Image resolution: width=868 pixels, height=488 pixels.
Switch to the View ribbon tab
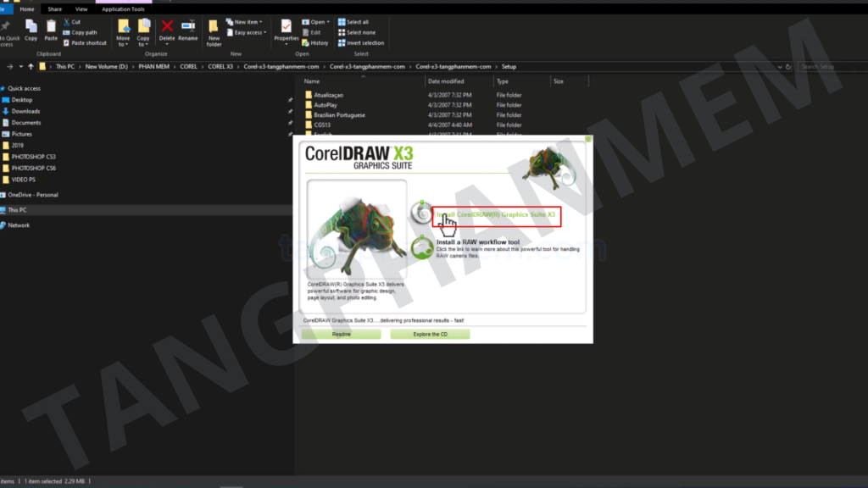pos(81,9)
